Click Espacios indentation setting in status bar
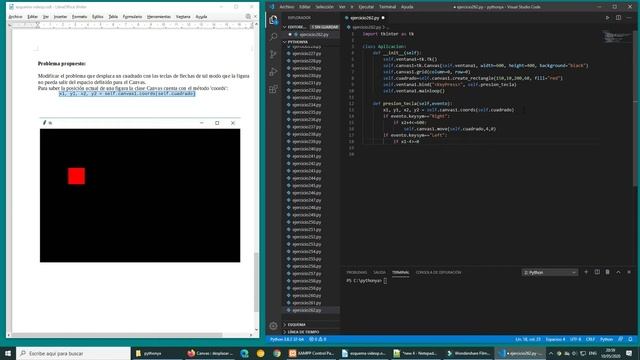This screenshot has width=640, height=360. point(556,339)
